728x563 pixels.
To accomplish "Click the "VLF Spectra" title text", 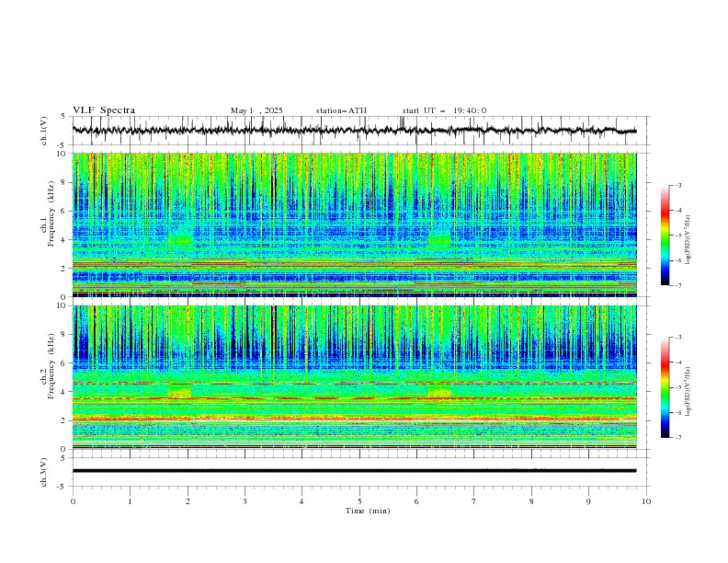I will click(x=104, y=110).
